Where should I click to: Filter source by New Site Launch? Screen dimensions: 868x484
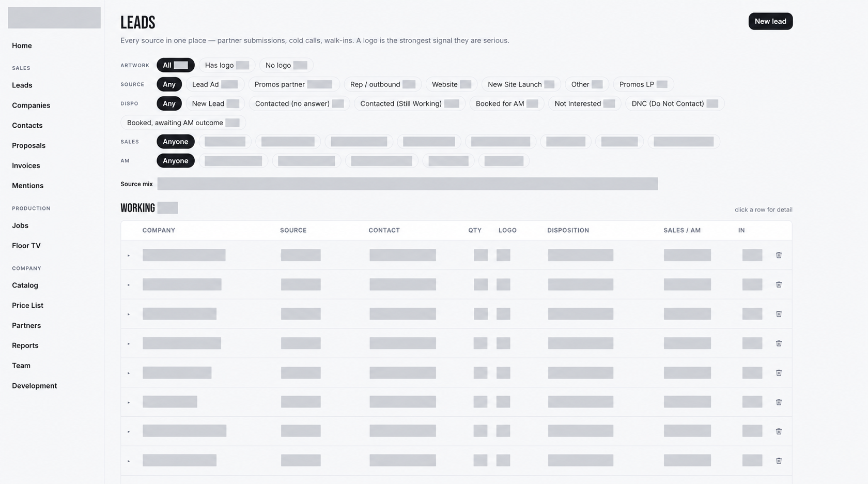tap(521, 84)
